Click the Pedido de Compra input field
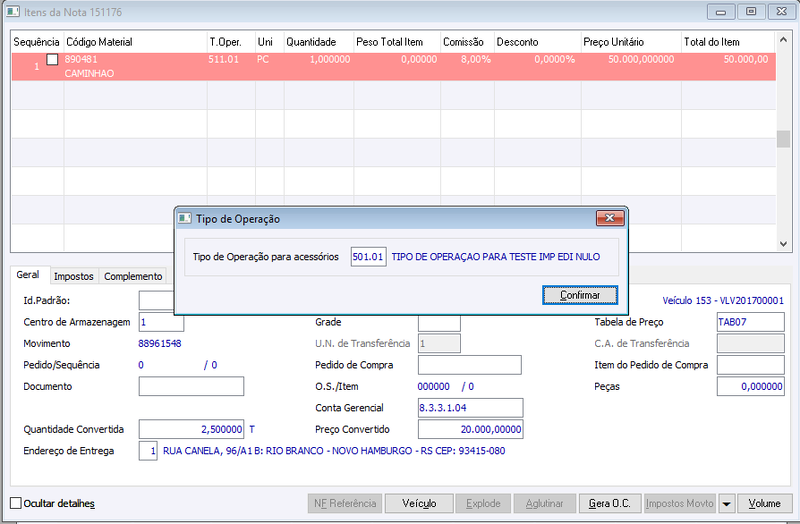The image size is (800, 524). pos(470,365)
